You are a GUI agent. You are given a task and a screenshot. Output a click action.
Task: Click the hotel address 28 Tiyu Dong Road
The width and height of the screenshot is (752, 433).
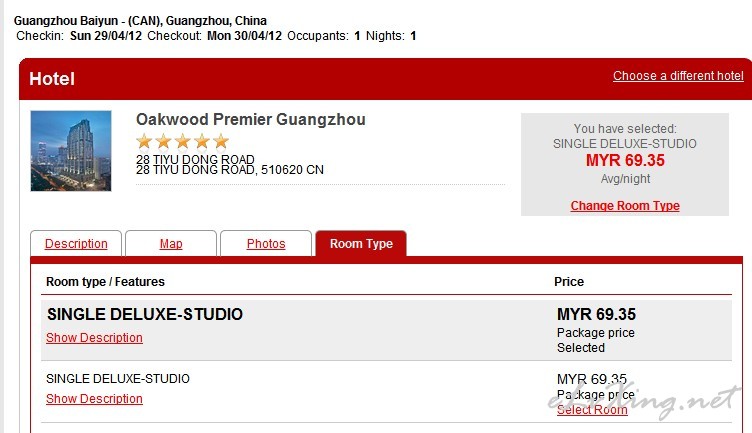tap(195, 160)
